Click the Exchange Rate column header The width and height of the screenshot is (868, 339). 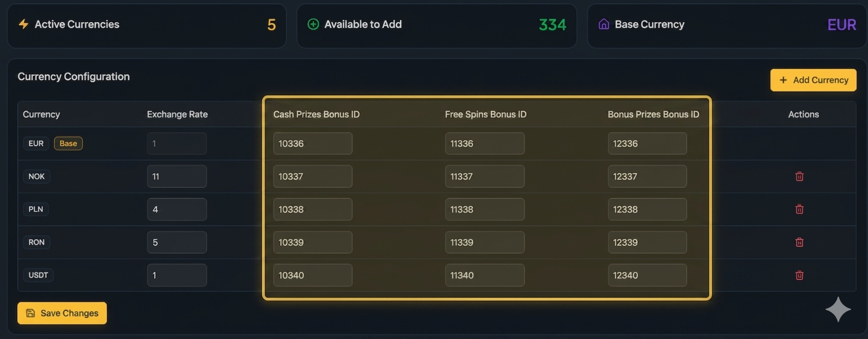click(177, 114)
